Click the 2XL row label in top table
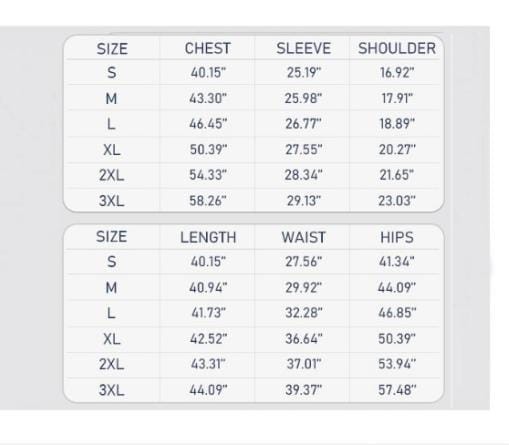This screenshot has width=509, height=445. coord(111,175)
